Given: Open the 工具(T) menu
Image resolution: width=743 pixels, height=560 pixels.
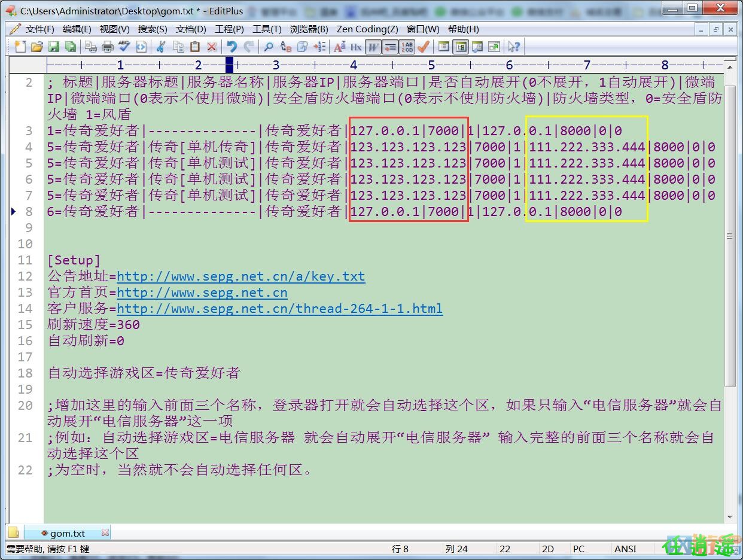Looking at the screenshot, I should (267, 29).
